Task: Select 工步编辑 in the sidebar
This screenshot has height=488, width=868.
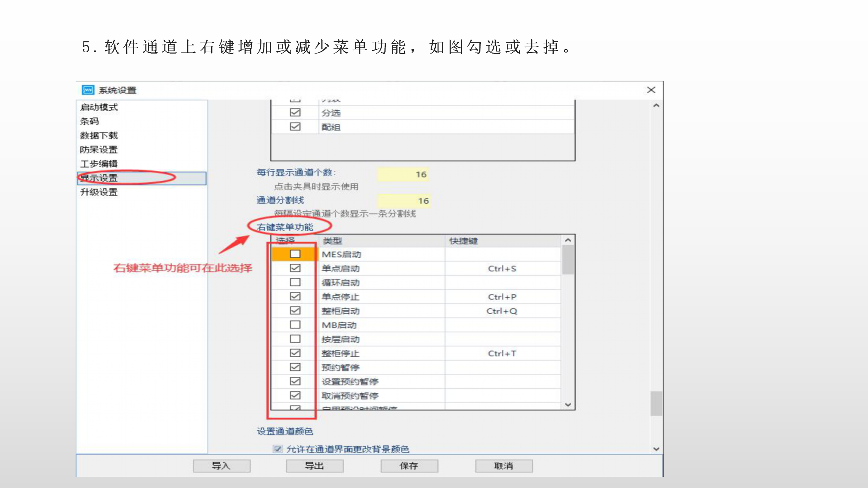Action: coord(99,164)
